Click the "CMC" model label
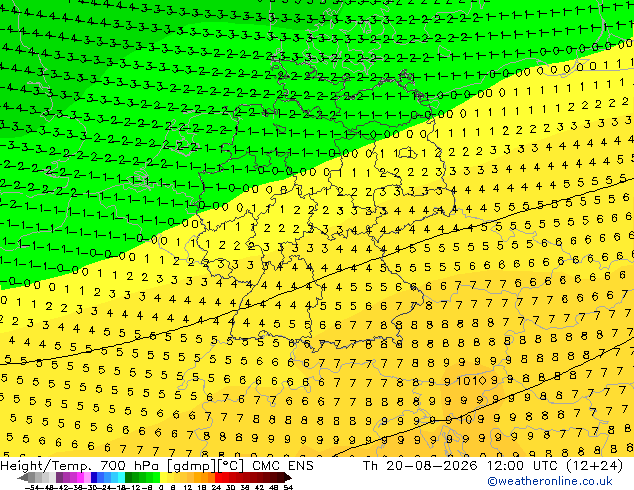The width and height of the screenshot is (634, 490). (x=266, y=466)
